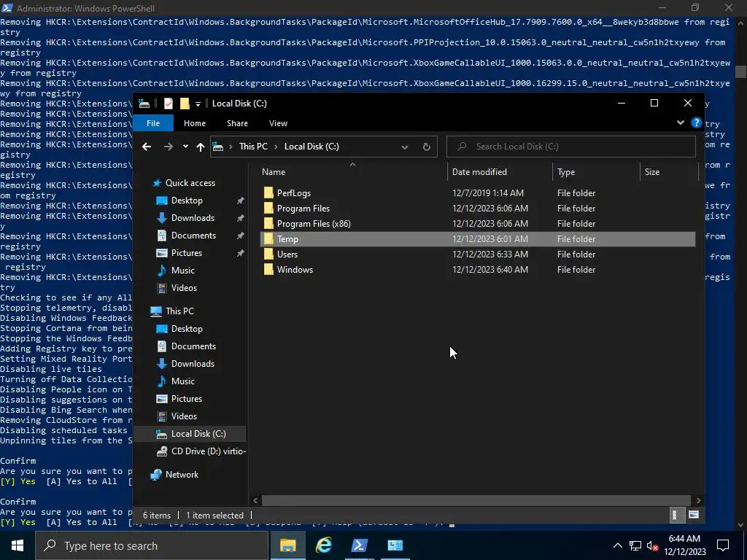The width and height of the screenshot is (747, 560).
Task: Open pinned Pictures under Quick access
Action: click(186, 253)
